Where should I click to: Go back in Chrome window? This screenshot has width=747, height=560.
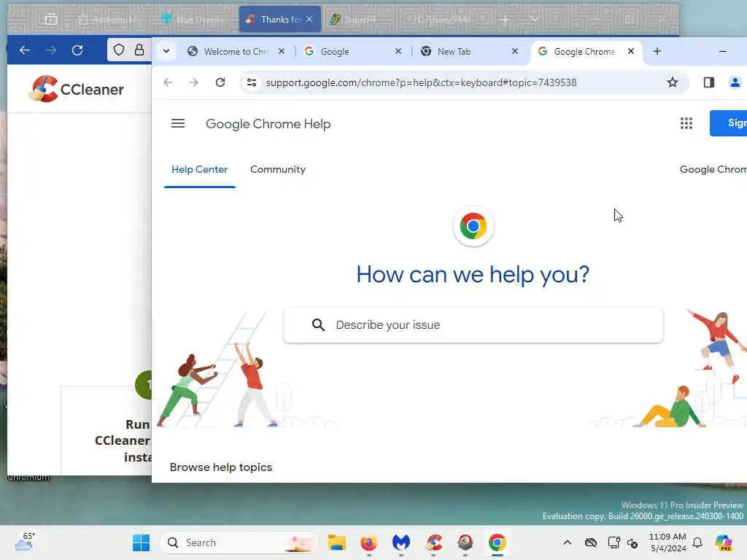pos(169,82)
